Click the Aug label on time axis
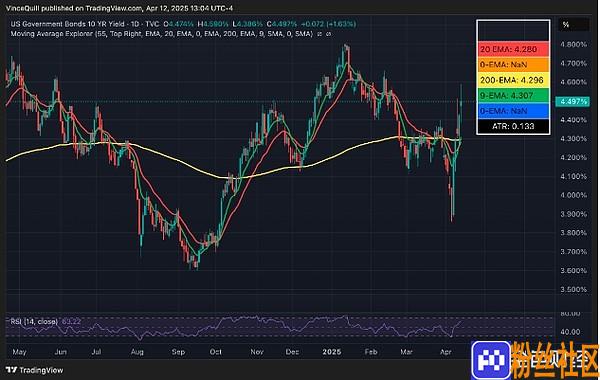Viewport: 600px width, 380px height. [137, 352]
